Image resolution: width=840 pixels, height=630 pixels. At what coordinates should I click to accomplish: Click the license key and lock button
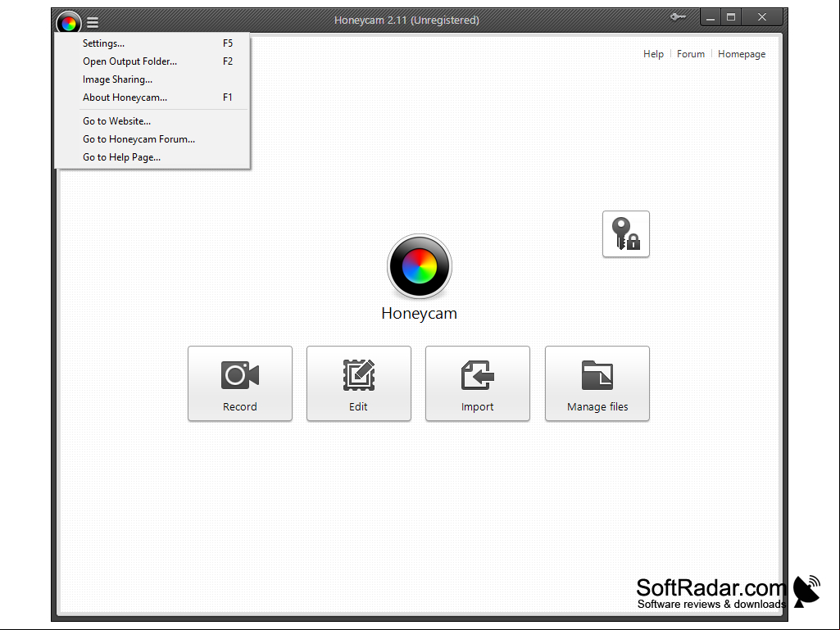tap(626, 234)
